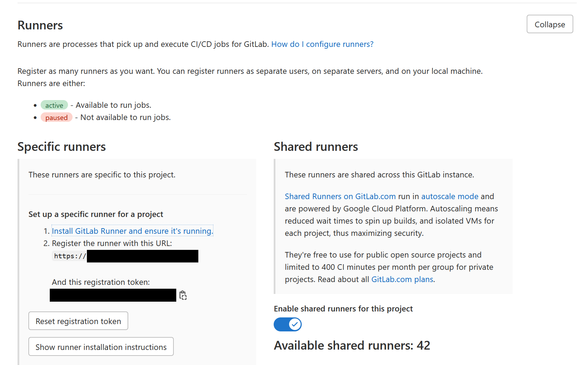Follow the Shared Runners on GitLab.com link
This screenshot has width=588, height=365.
click(x=340, y=196)
